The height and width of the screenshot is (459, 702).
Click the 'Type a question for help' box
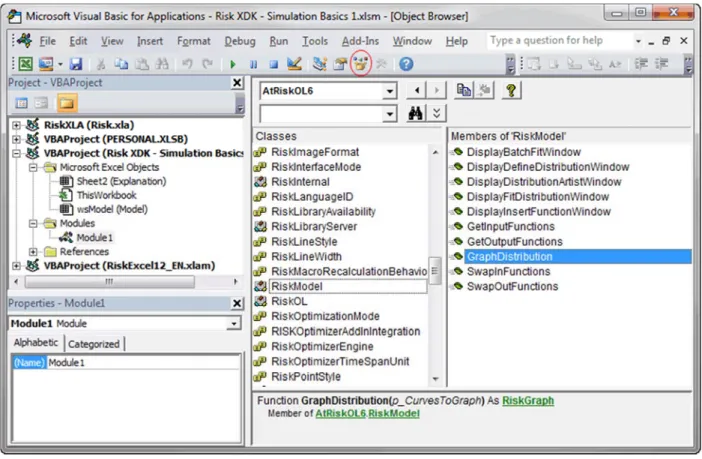pos(560,40)
